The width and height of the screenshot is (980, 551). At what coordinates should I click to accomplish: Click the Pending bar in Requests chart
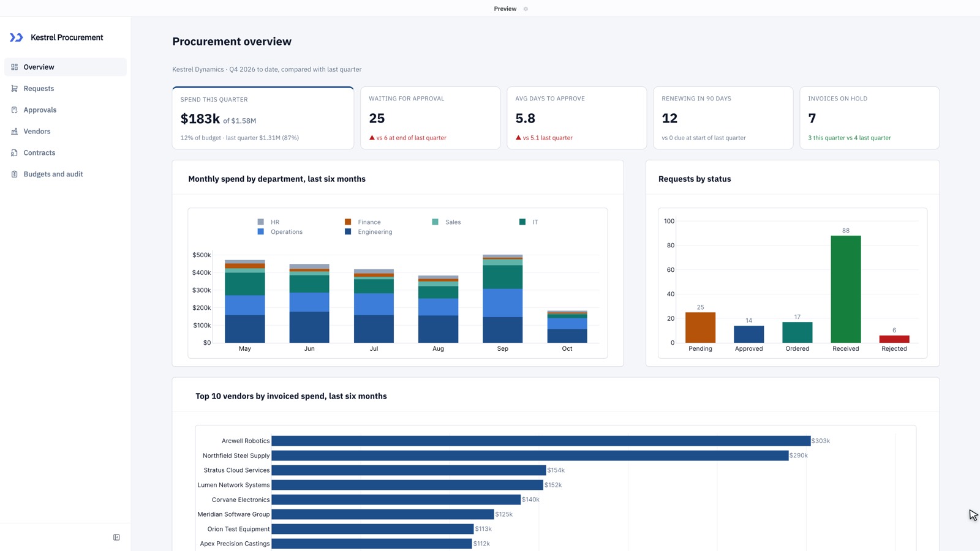click(701, 328)
